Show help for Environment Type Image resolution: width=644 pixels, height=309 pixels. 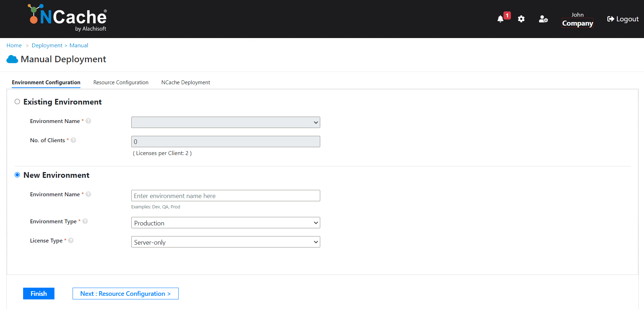point(85,221)
